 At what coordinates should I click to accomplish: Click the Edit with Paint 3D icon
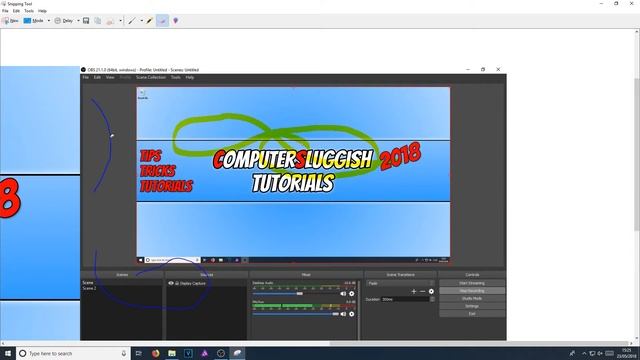pos(176,20)
